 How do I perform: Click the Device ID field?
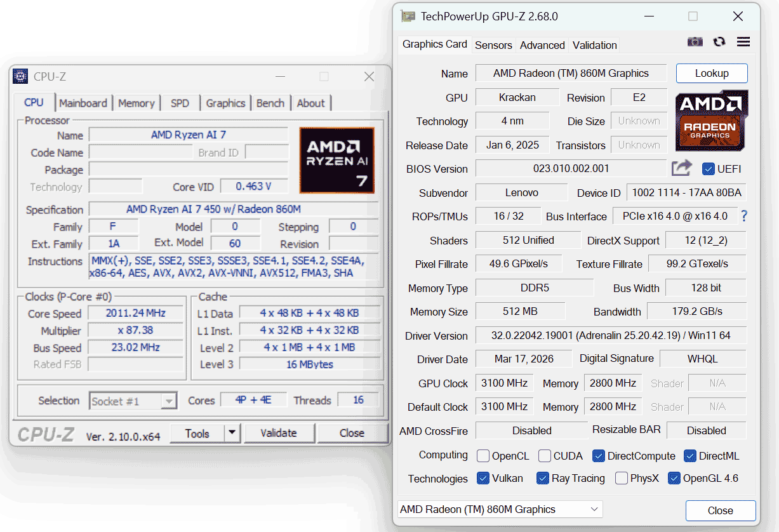pyautogui.click(x=686, y=192)
